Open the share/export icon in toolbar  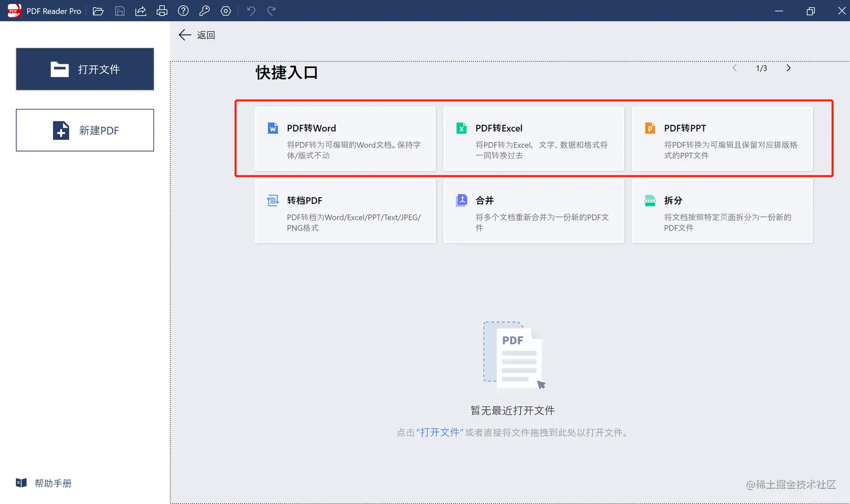[x=141, y=11]
